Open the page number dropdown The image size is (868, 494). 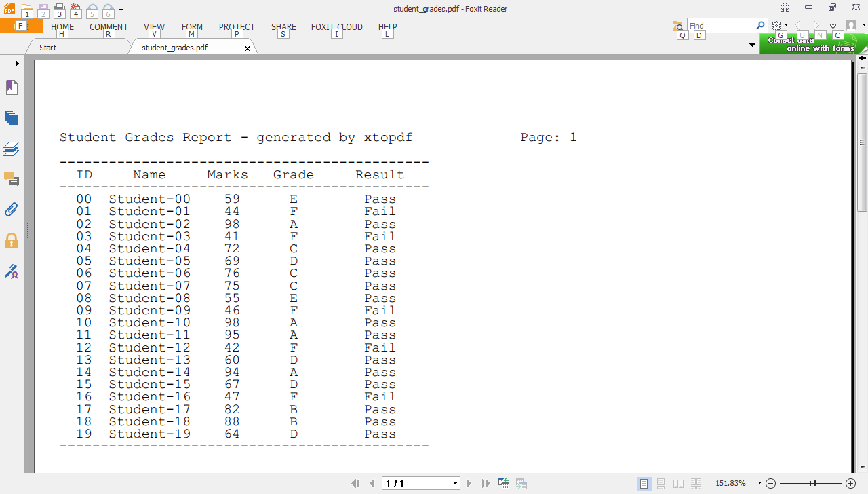pos(454,483)
